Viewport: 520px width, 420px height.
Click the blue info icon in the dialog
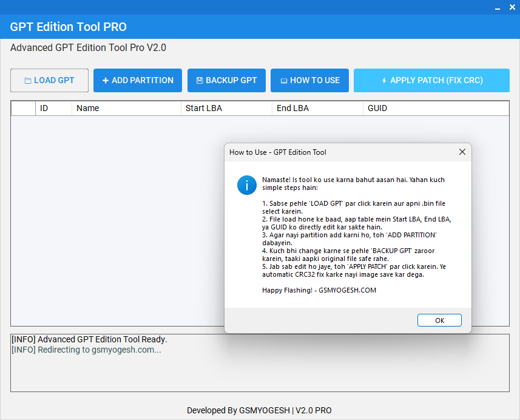click(x=247, y=185)
